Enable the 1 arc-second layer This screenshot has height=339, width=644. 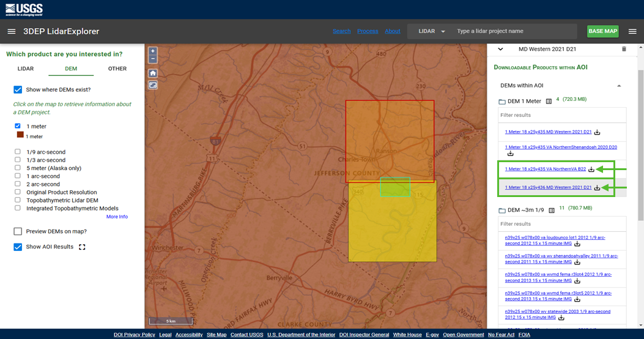tap(18, 176)
